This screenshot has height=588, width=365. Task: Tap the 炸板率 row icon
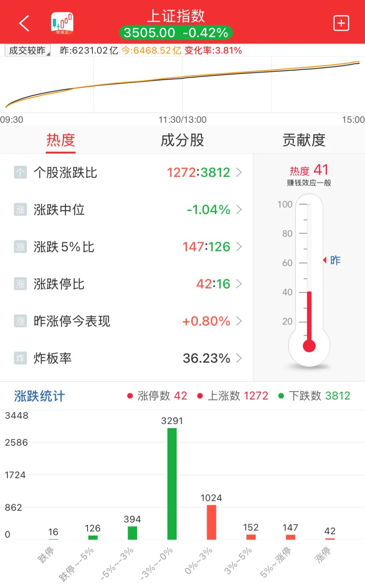tap(20, 358)
